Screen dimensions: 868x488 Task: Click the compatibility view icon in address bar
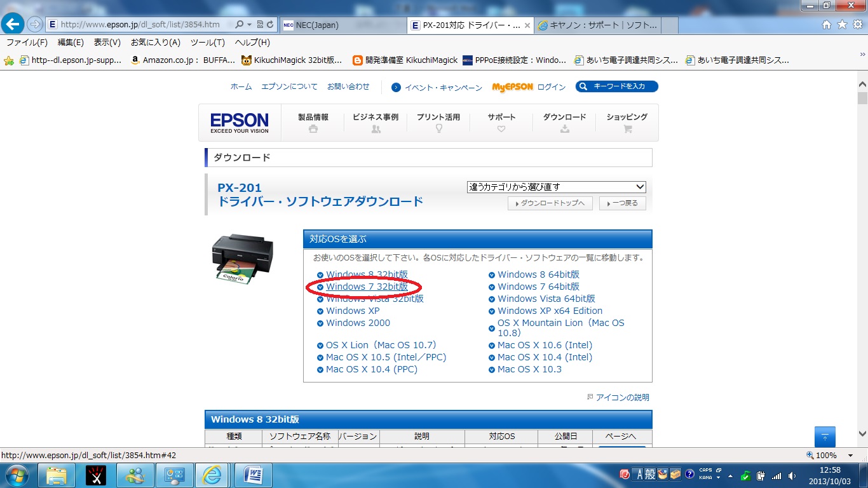pyautogui.click(x=260, y=25)
